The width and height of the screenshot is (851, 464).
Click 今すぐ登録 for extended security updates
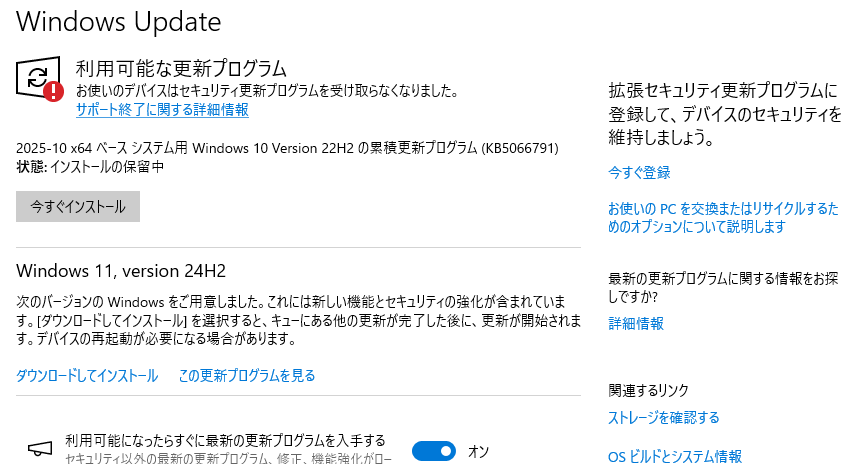(x=639, y=173)
